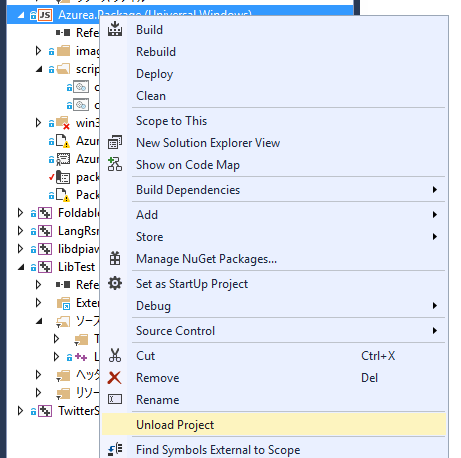Viewport: 461px width, 458px height.
Task: Expand the win3 folder node
Action: click(x=38, y=123)
